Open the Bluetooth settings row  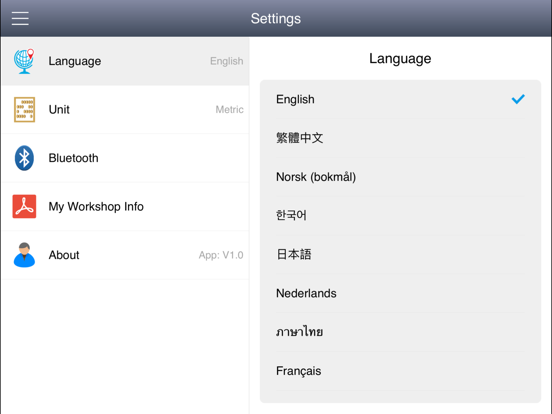click(x=125, y=158)
